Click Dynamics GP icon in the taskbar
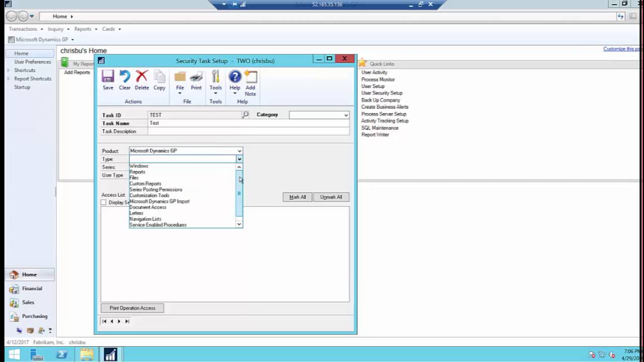The width and height of the screenshot is (644, 362). (111, 354)
